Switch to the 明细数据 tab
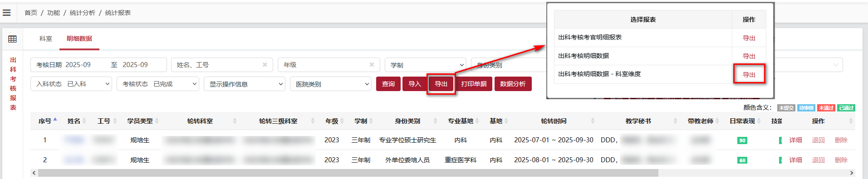This screenshot has width=868, height=179. coord(79,39)
